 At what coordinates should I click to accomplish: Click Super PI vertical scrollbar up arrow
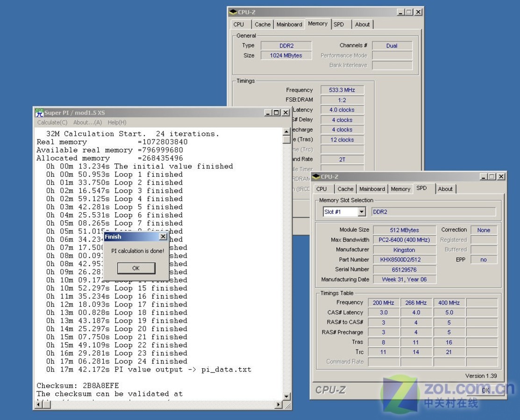(286, 132)
